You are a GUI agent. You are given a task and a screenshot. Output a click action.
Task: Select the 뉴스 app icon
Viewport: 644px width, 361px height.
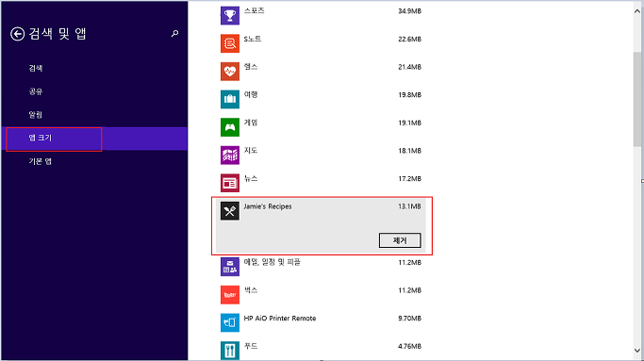click(x=229, y=183)
